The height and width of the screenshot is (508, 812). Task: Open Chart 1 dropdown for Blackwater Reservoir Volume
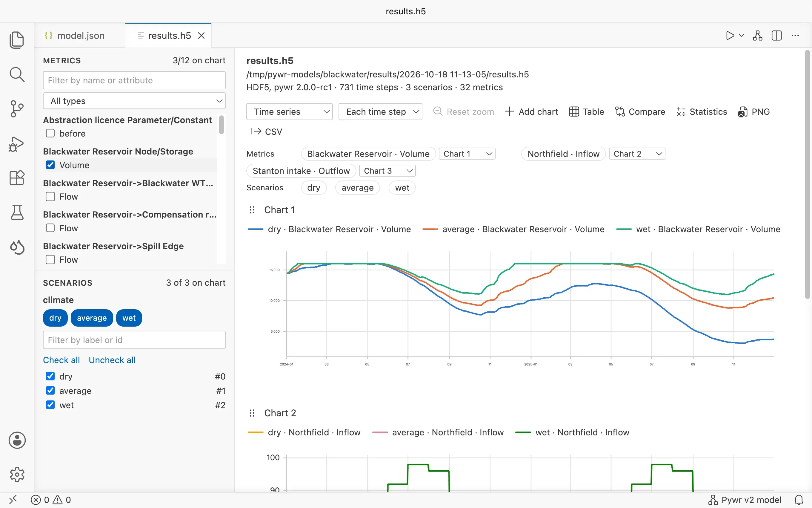coord(467,154)
